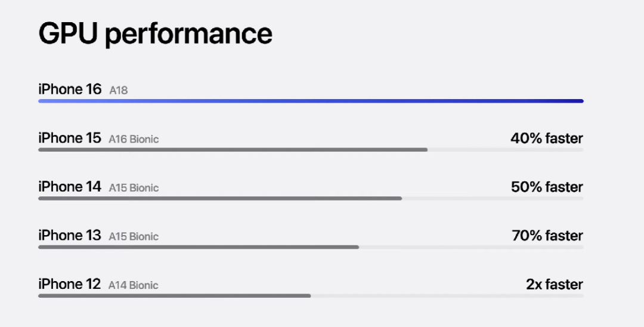Click the A16 Bionic chip label
The height and width of the screenshot is (327, 644).
pyautogui.click(x=134, y=139)
